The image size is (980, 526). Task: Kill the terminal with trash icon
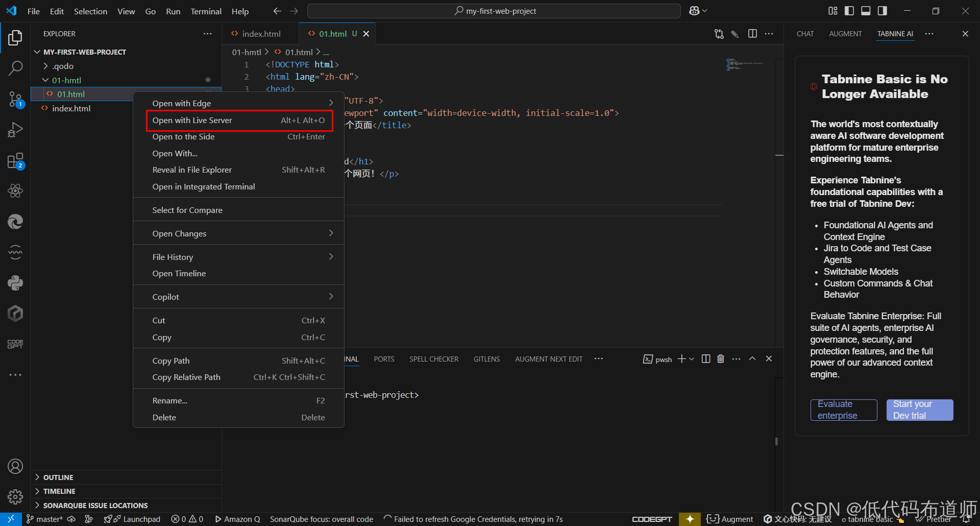(x=721, y=359)
